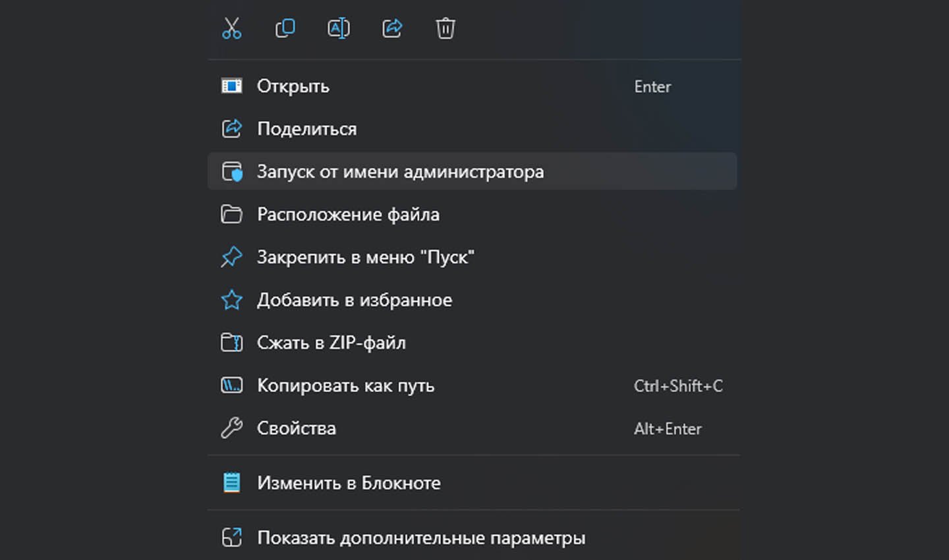Click the Delete trash can icon

(446, 28)
